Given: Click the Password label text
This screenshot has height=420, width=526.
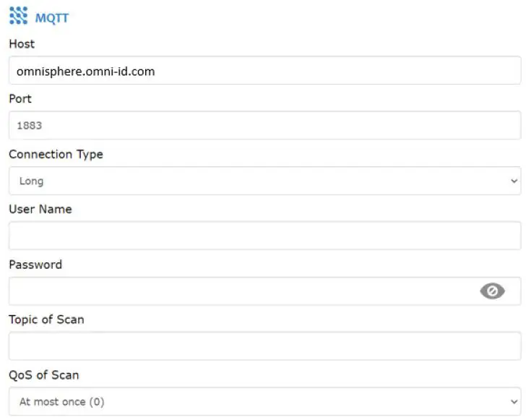Looking at the screenshot, I should (x=35, y=265).
